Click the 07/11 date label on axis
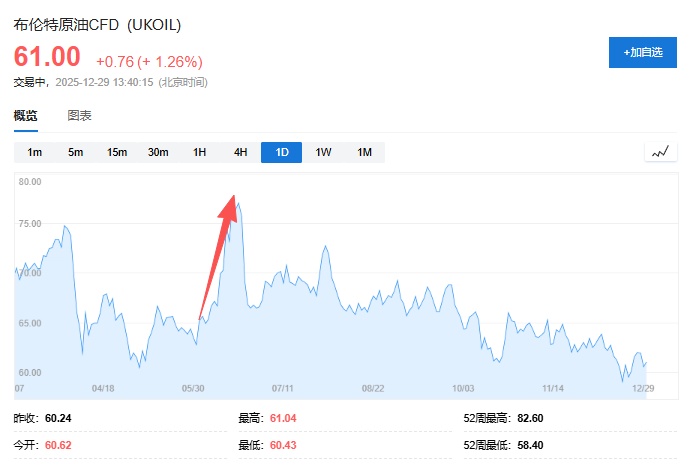 pyautogui.click(x=283, y=387)
